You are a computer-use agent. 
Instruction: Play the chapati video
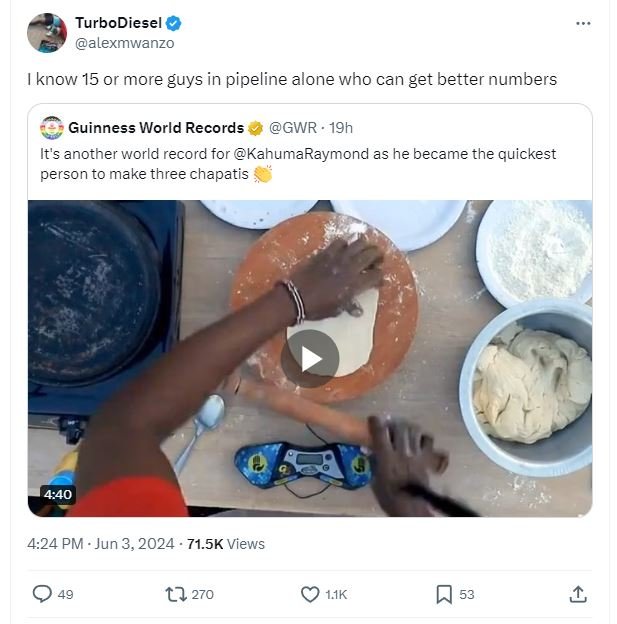pyautogui.click(x=309, y=358)
